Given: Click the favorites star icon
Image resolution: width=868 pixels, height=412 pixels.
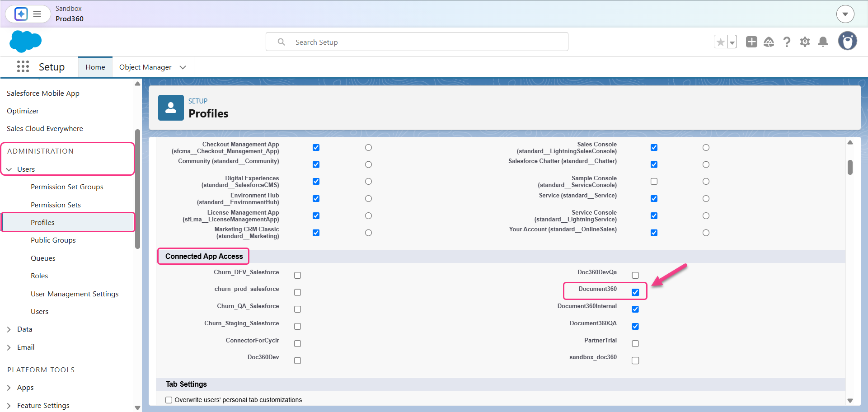Looking at the screenshot, I should coord(720,42).
